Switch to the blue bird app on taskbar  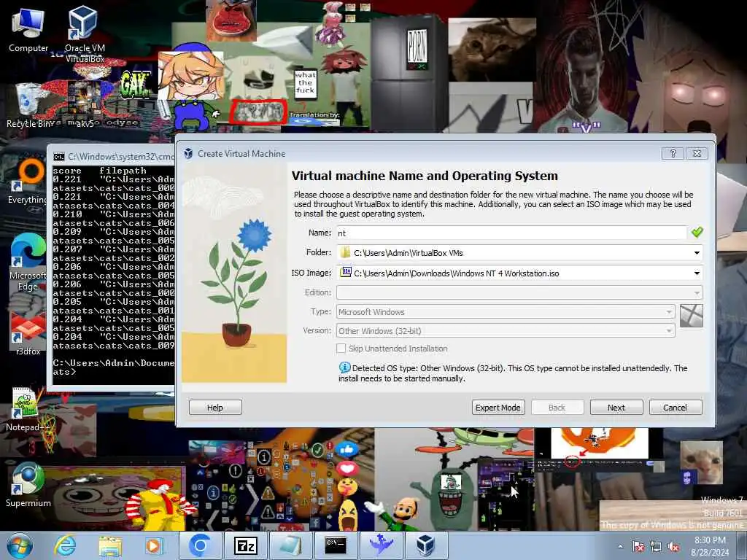(x=381, y=545)
